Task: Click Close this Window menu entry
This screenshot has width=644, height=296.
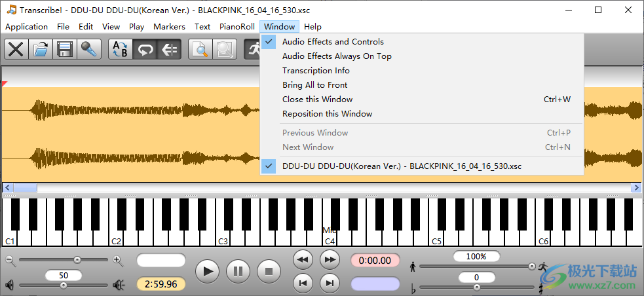Action: [317, 100]
